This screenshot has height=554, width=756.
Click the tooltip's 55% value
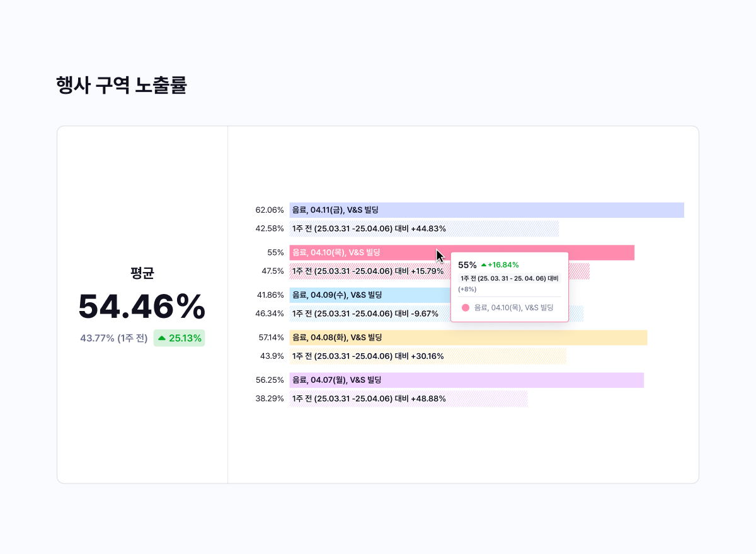(467, 265)
